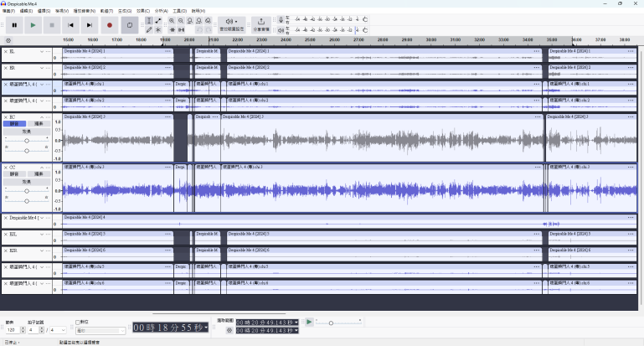Image resolution: width=644 pixels, height=346 pixels.
Task: Open time signature denominator dropdown
Action: tap(58, 330)
